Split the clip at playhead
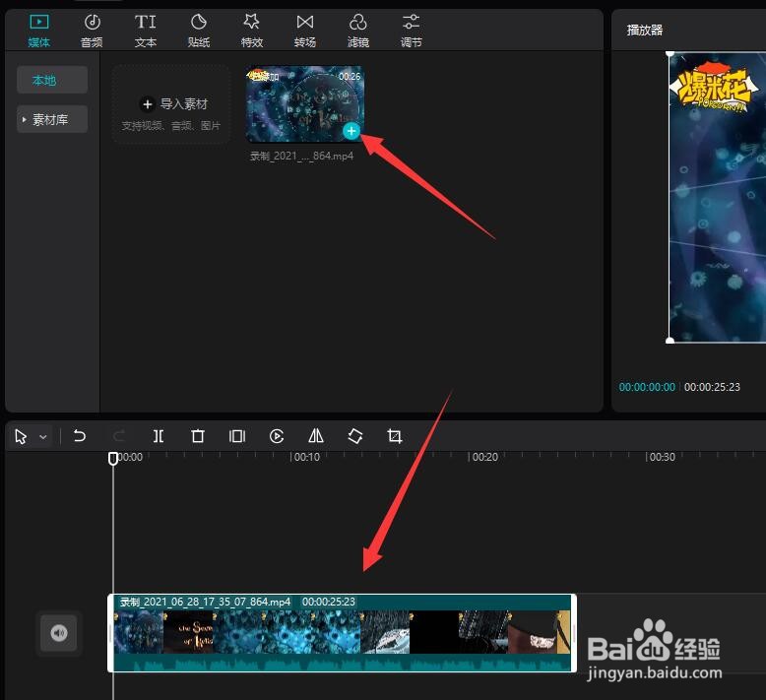766x700 pixels. click(159, 436)
